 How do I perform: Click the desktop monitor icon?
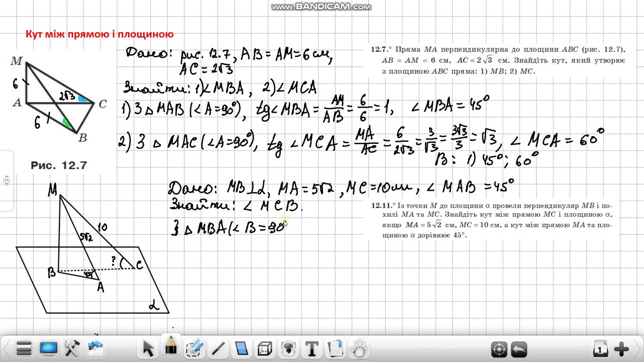[49, 347]
